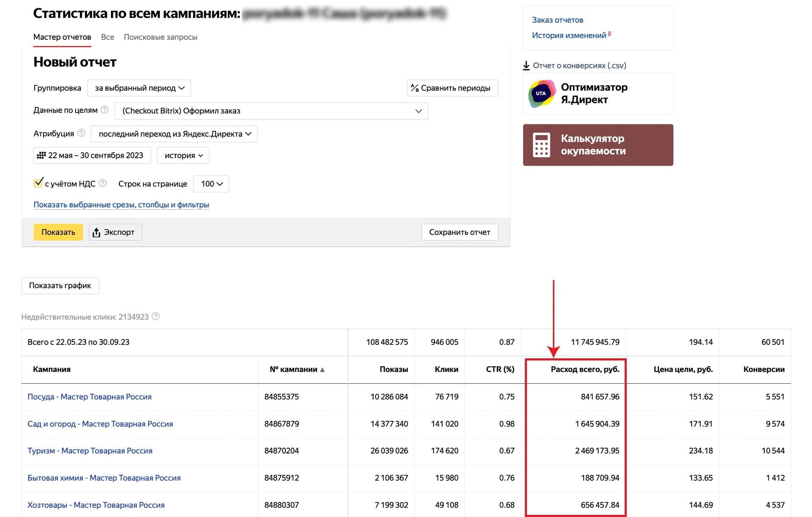Image resolution: width=812 pixels, height=517 pixels.
Task: Sort by the Клики column header
Action: coord(447,369)
